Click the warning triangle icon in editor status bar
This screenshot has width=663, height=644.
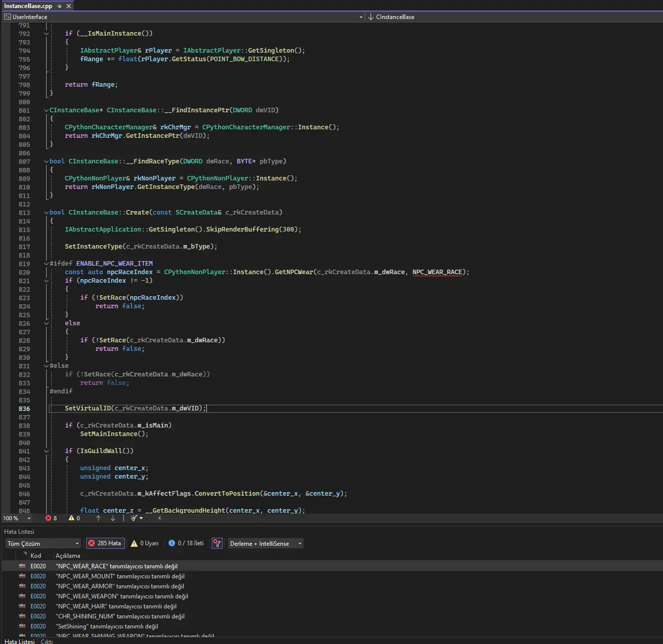click(72, 518)
